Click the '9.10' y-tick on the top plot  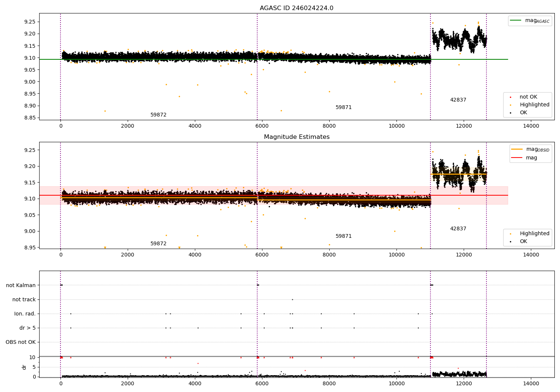[30, 58]
